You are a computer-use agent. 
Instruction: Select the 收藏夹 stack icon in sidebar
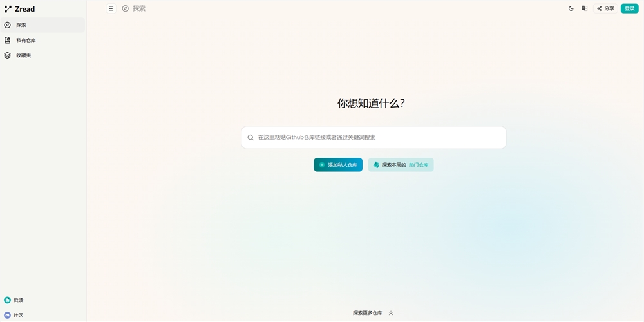(8, 55)
